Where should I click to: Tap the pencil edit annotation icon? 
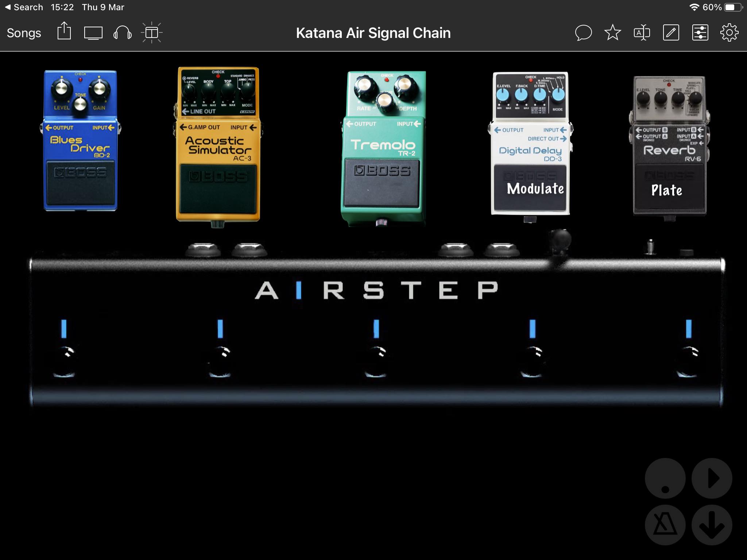pyautogui.click(x=671, y=33)
